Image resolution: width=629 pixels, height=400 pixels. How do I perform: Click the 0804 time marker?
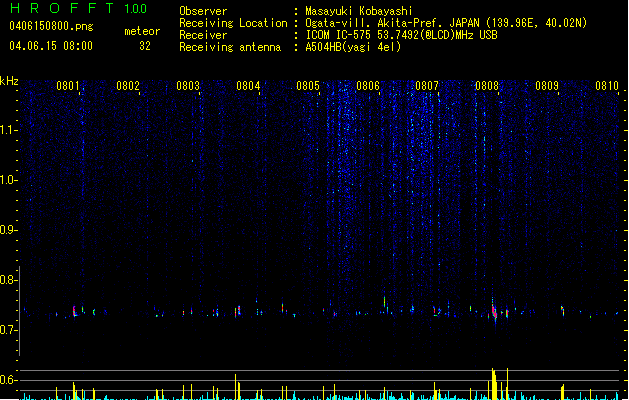coord(248,85)
